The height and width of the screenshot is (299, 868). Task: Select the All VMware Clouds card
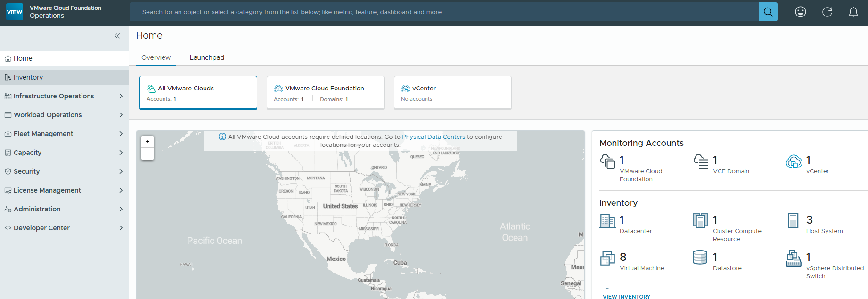pos(198,93)
